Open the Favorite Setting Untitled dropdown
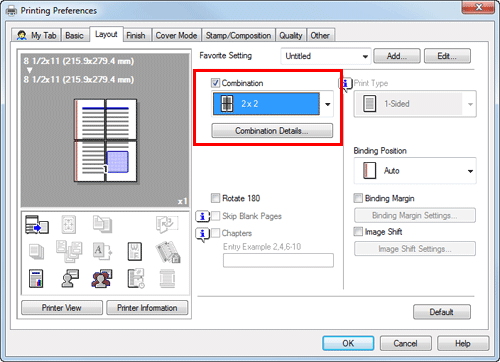500x362 pixels. tap(326, 56)
